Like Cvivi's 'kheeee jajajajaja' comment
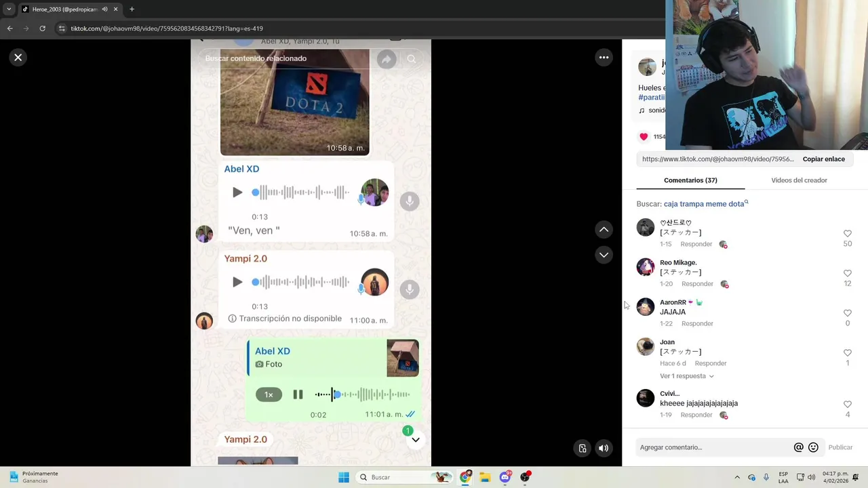868x488 pixels. [x=847, y=405]
